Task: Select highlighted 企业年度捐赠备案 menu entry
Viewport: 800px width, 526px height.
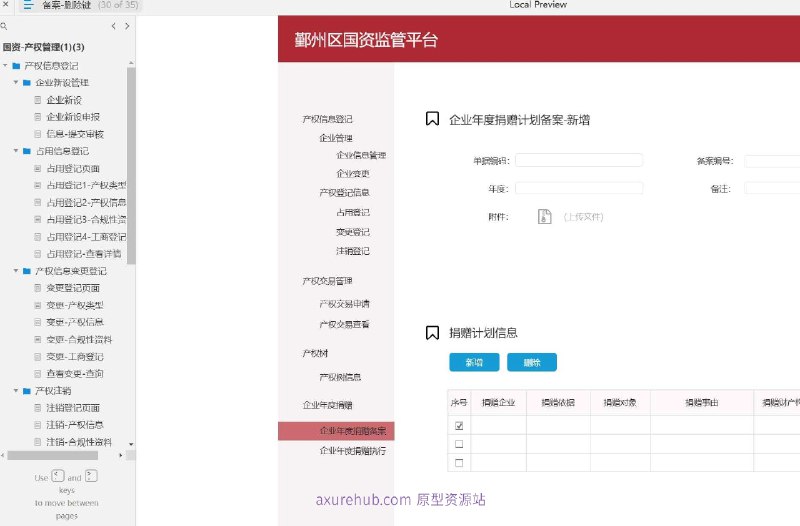Action: click(x=336, y=431)
